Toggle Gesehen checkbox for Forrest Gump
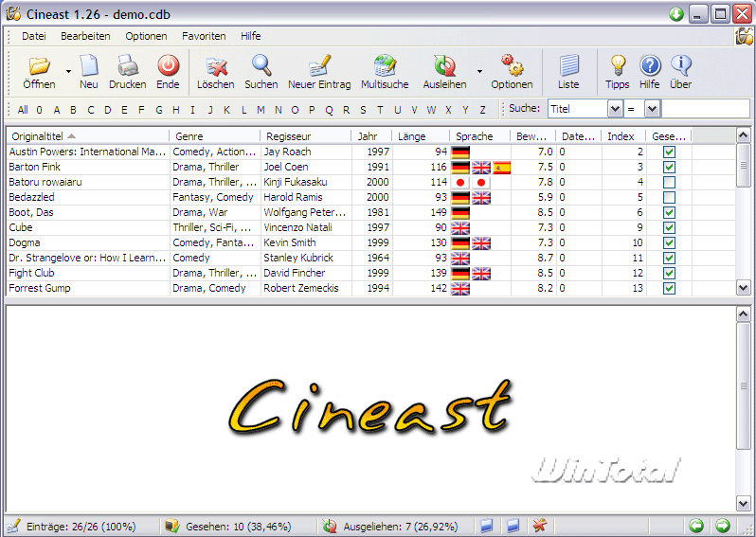 [669, 288]
